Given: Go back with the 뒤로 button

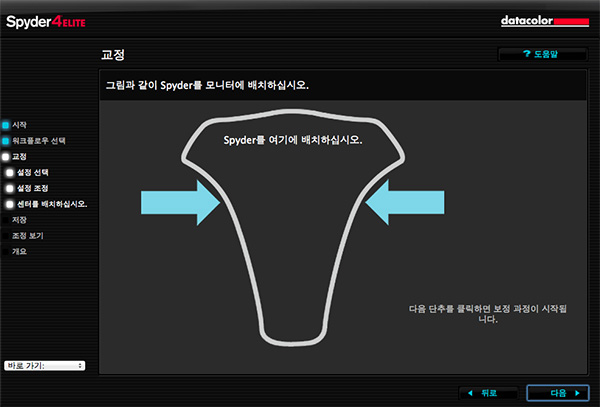Looking at the screenshot, I should point(487,392).
